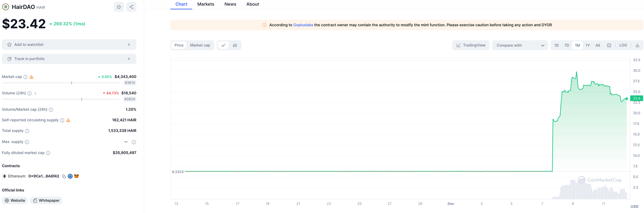Download chart data with download icon
This screenshot has width=644, height=213.
pos(637,45)
